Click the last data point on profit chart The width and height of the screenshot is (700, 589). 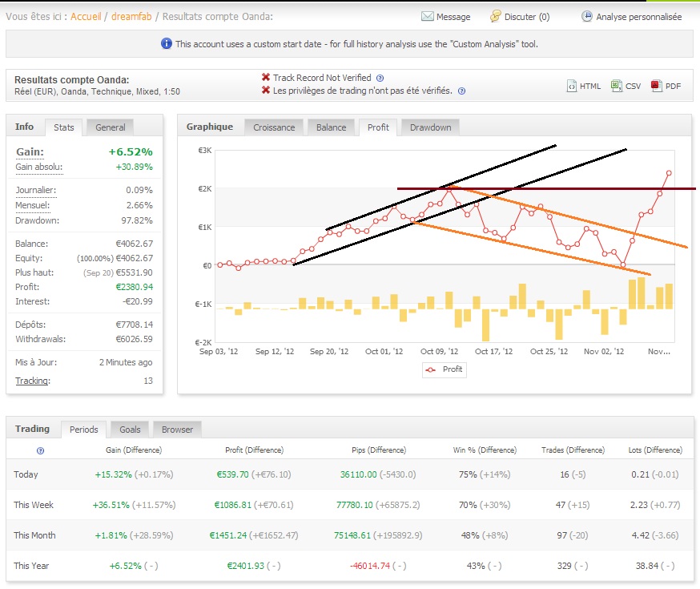pos(669,172)
